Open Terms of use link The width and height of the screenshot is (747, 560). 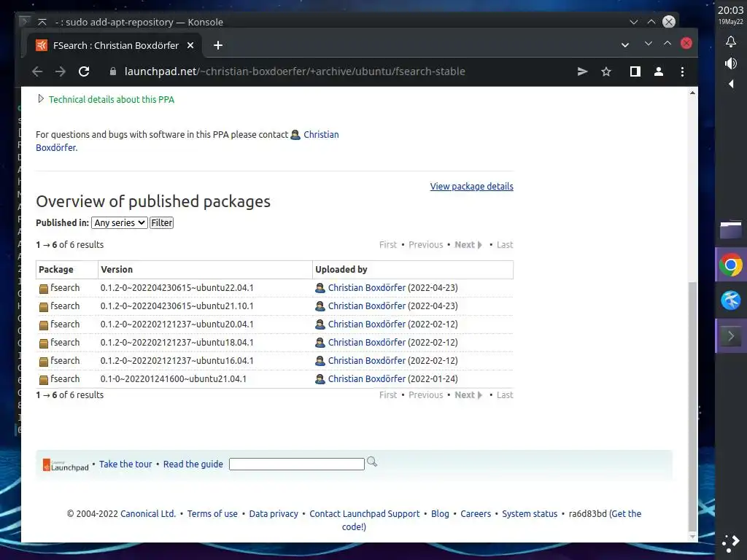point(212,514)
